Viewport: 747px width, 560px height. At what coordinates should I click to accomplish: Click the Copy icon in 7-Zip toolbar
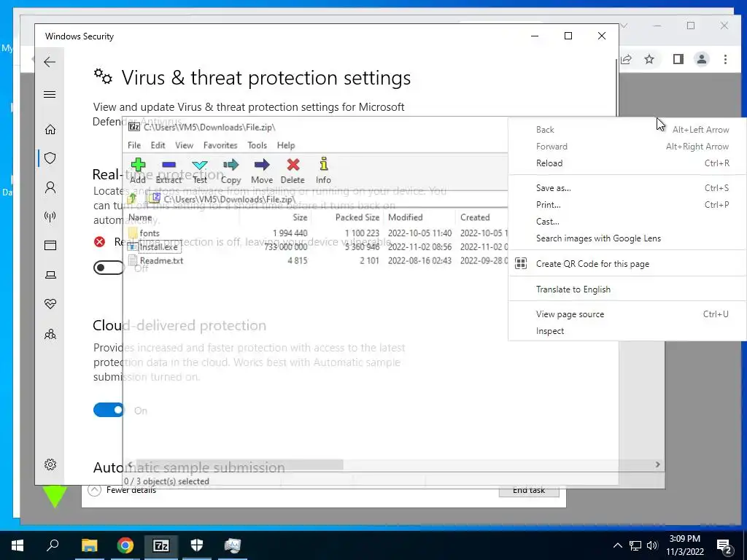tap(231, 171)
